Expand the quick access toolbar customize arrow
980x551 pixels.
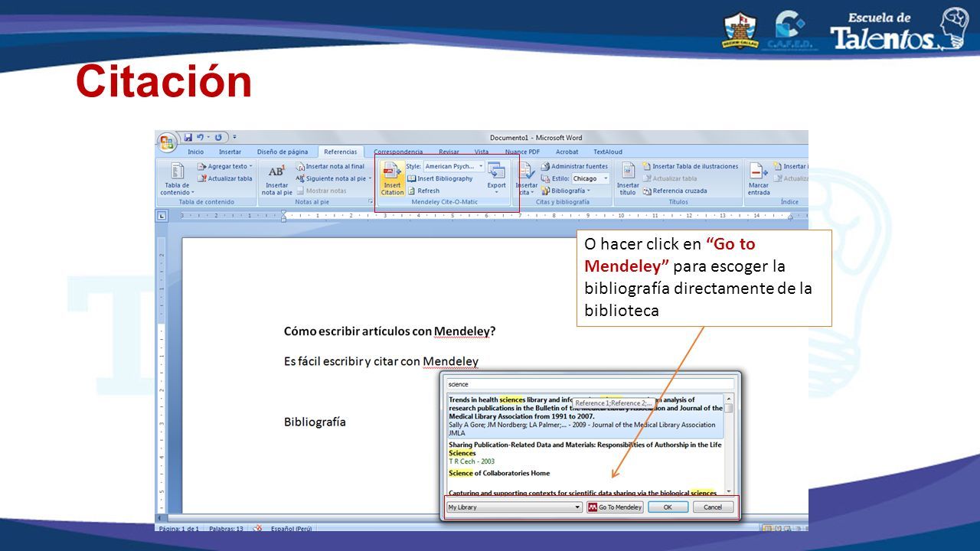pyautogui.click(x=234, y=138)
